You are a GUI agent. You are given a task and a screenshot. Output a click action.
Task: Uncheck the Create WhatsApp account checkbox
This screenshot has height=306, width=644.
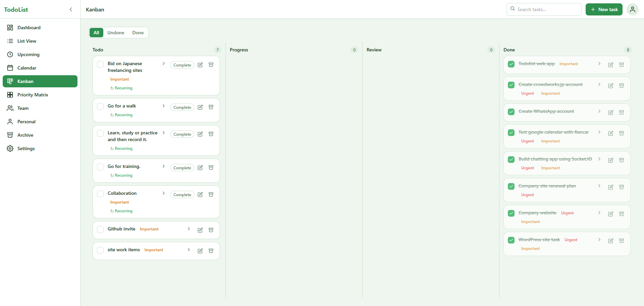coord(511,112)
